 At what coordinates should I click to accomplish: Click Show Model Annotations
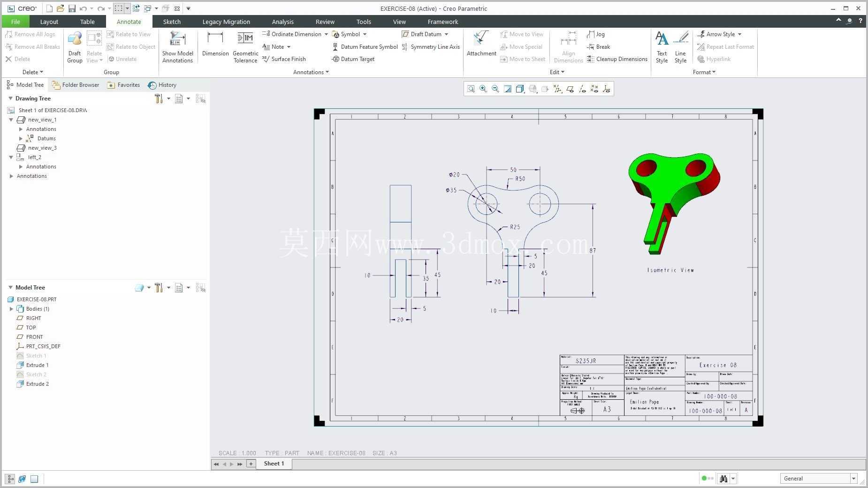[177, 47]
